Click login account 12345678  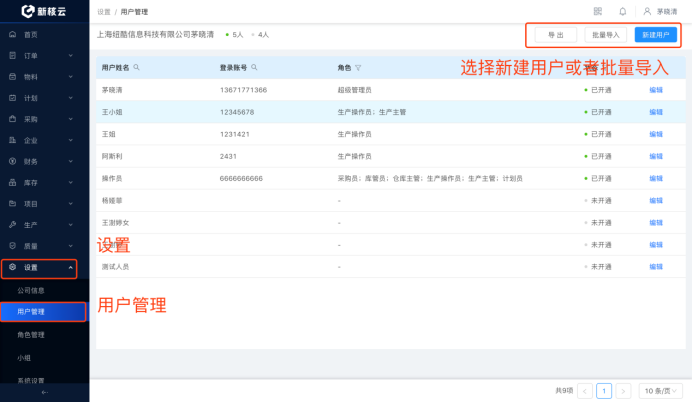(237, 112)
